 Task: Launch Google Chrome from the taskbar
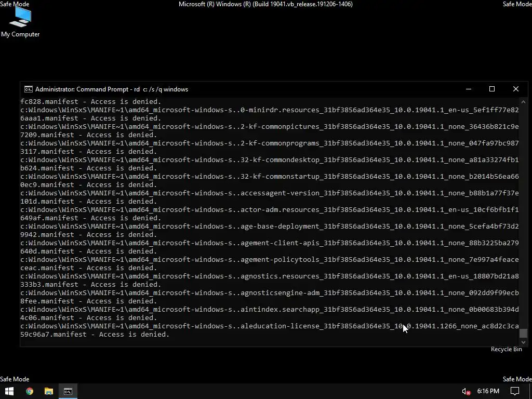[x=30, y=391]
